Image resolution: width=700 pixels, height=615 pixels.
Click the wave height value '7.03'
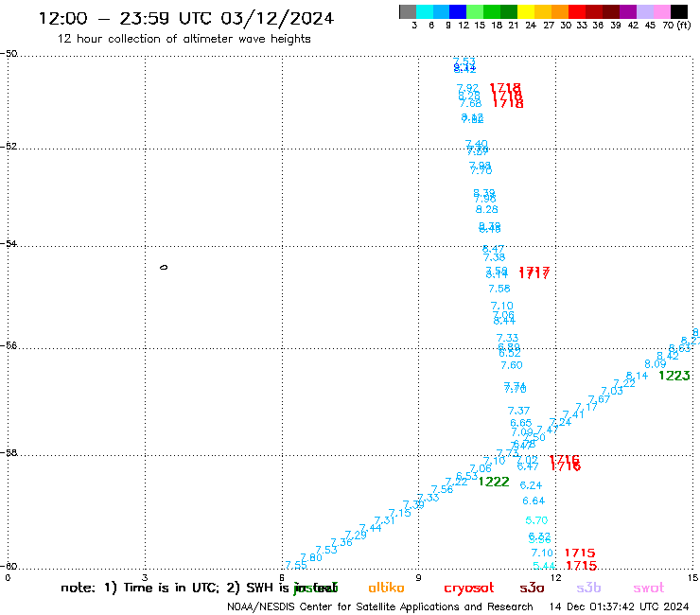tap(612, 391)
